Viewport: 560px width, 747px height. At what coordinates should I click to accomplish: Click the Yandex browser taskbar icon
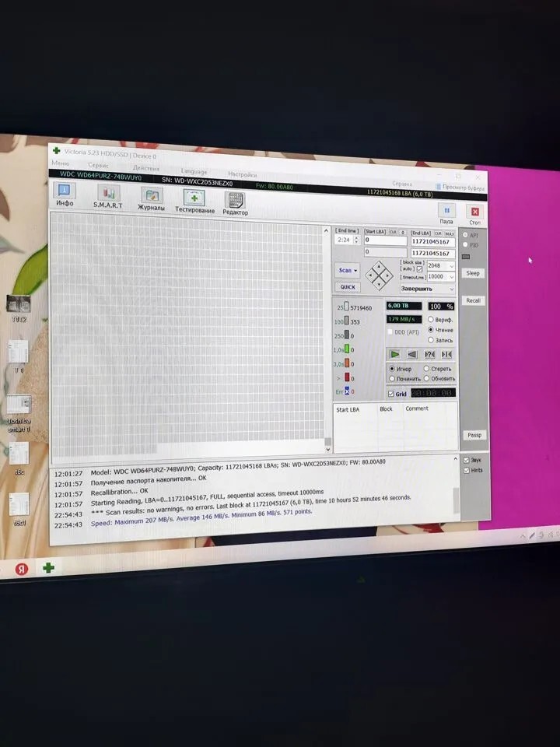(x=22, y=569)
